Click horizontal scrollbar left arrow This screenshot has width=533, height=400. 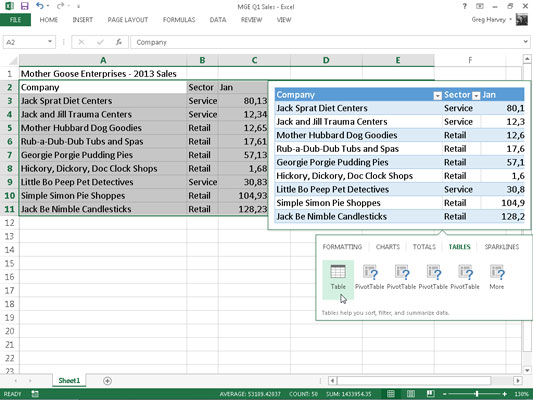pos(332,381)
